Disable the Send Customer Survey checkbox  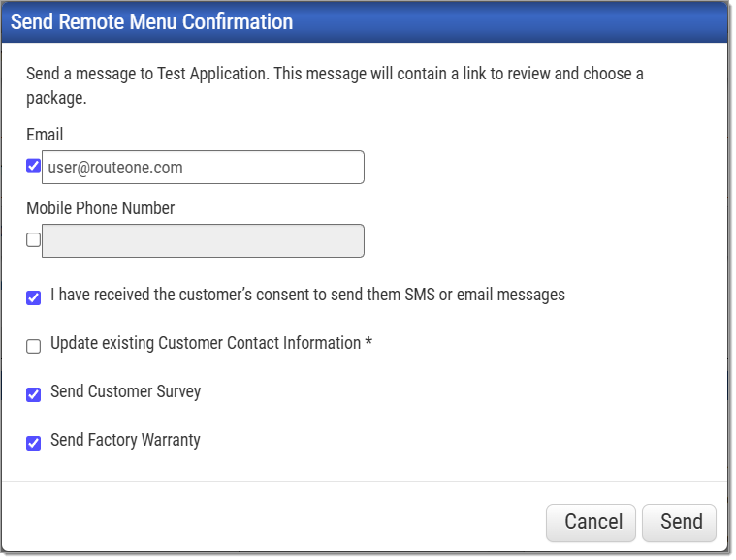pyautogui.click(x=33, y=395)
